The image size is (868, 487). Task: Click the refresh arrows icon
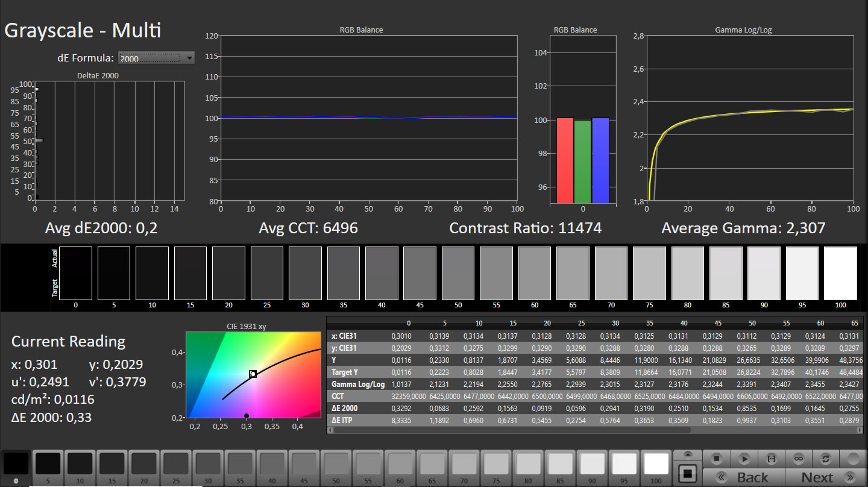[x=826, y=459]
